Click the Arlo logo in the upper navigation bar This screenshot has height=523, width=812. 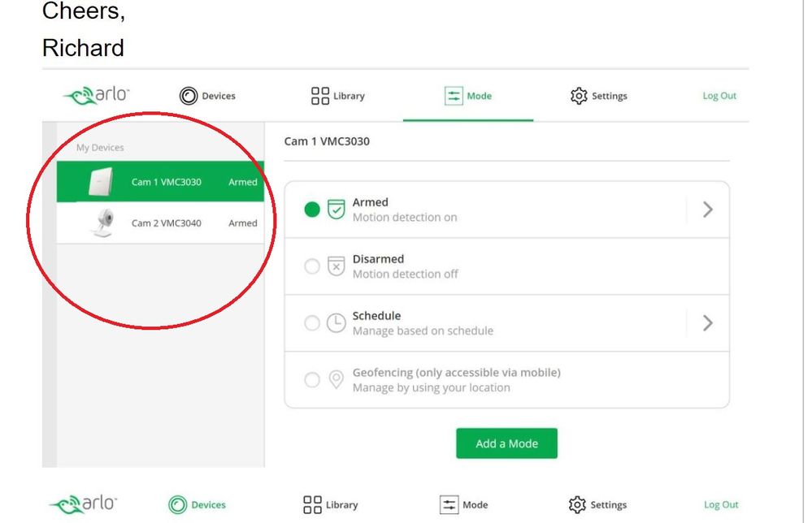(97, 96)
